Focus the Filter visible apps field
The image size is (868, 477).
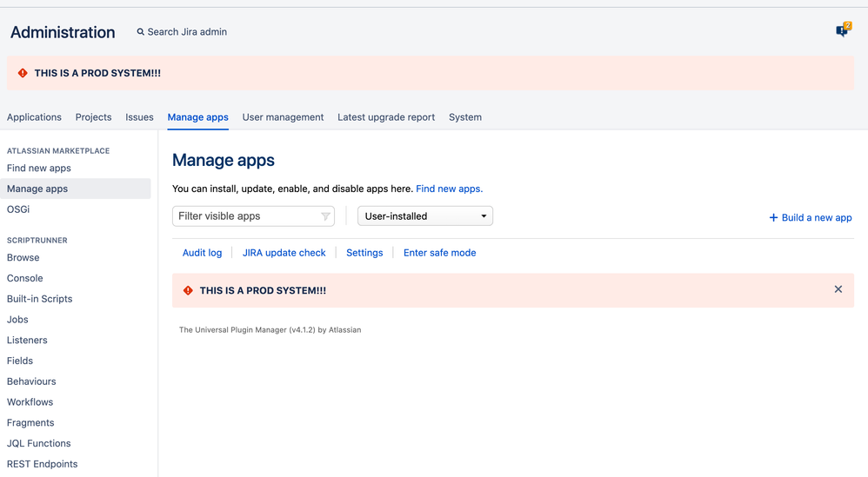253,216
